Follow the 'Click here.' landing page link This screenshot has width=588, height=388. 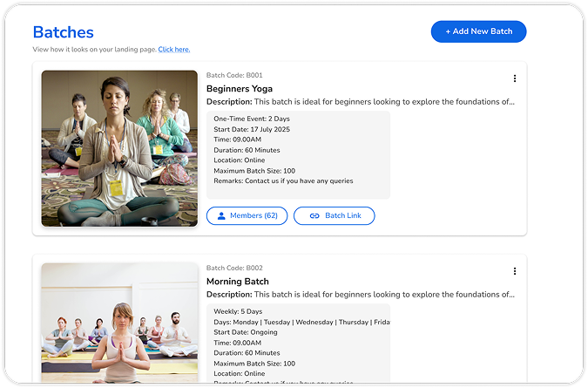[x=174, y=50]
